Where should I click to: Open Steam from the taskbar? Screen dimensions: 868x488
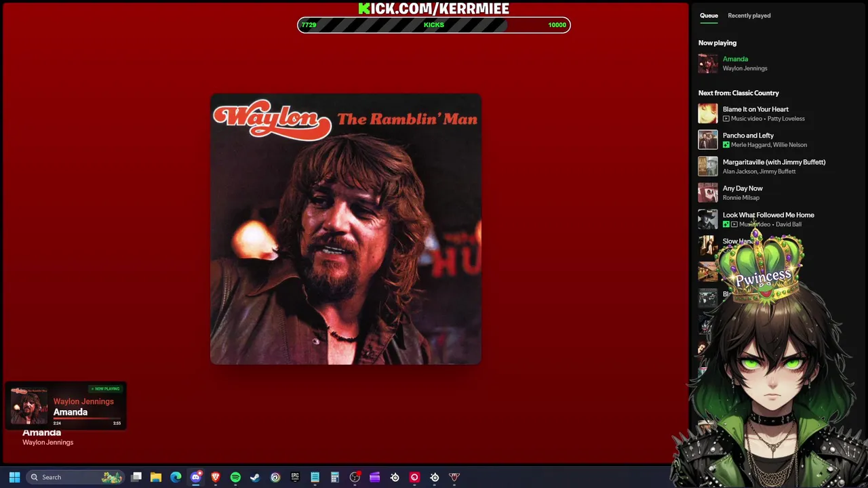point(255,477)
